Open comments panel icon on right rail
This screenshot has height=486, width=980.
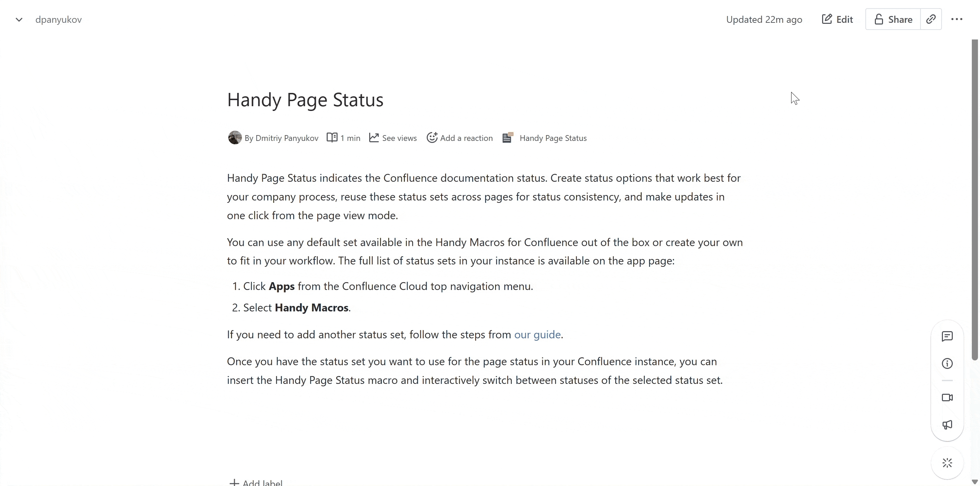click(947, 336)
